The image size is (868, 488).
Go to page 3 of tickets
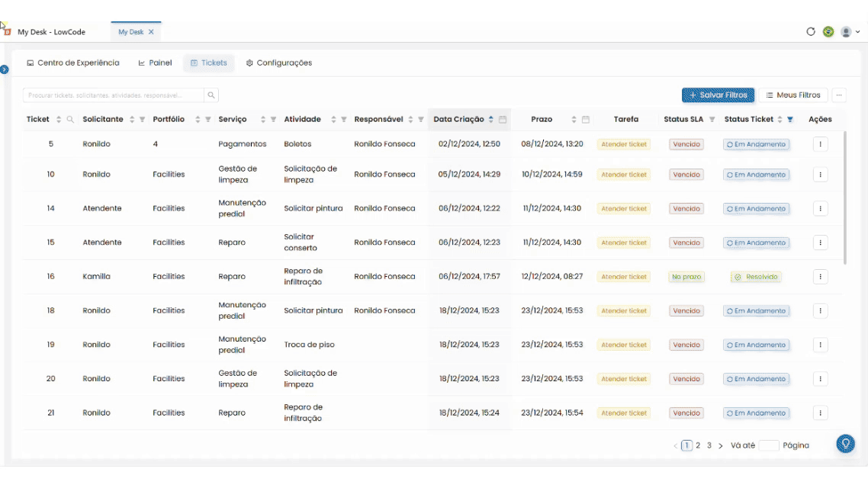[709, 445]
